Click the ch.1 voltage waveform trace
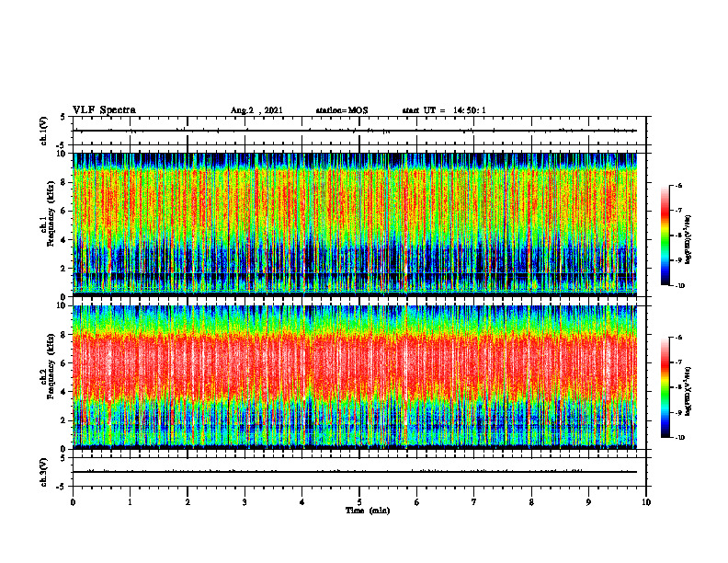The image size is (728, 563). pos(355,131)
